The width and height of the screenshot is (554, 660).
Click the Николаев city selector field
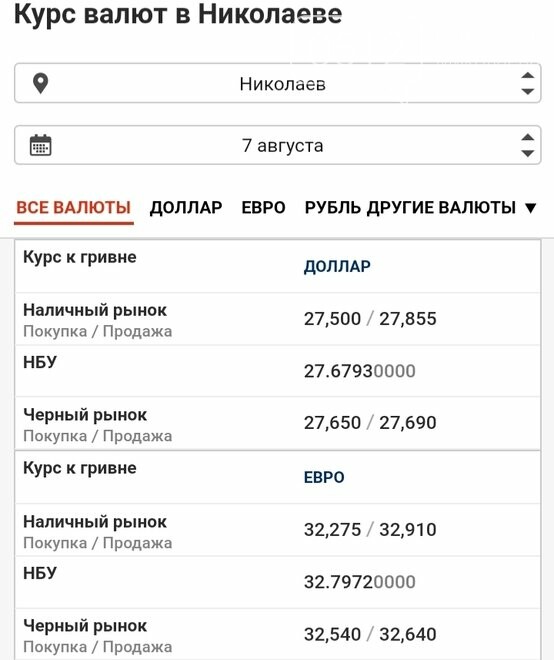pyautogui.click(x=277, y=83)
